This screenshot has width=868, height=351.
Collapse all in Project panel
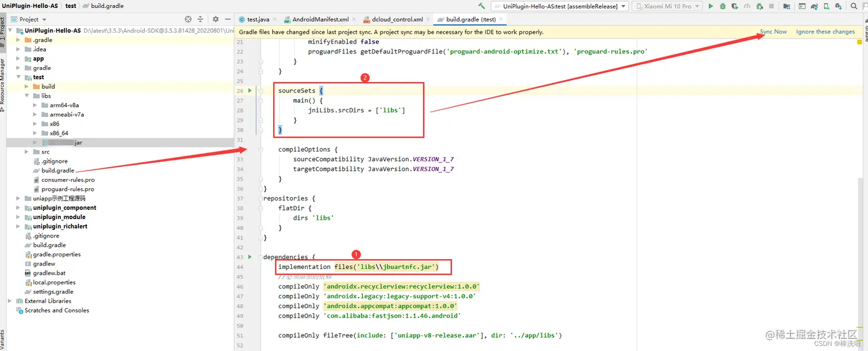pos(200,19)
